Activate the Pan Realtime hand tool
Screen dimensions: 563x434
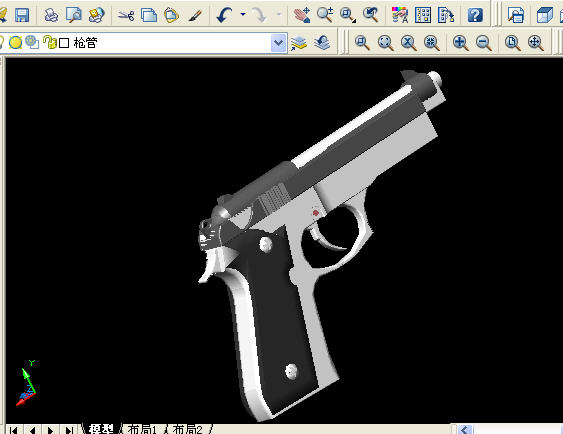pyautogui.click(x=302, y=15)
